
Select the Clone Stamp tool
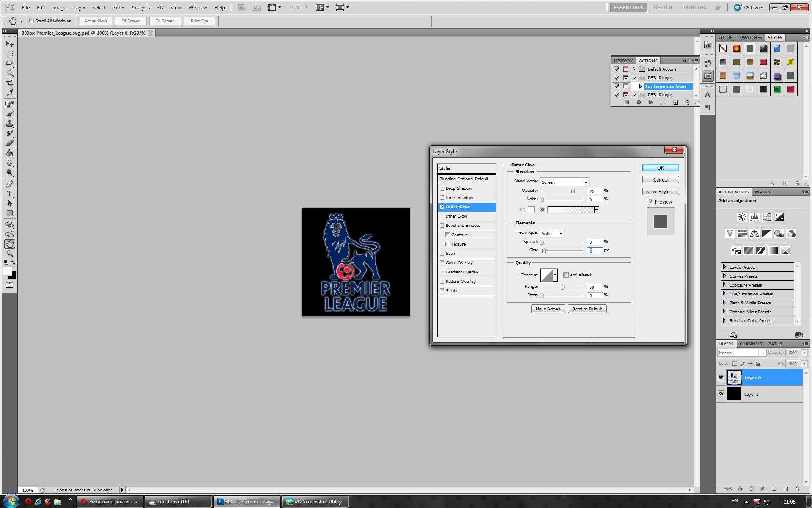coord(10,124)
